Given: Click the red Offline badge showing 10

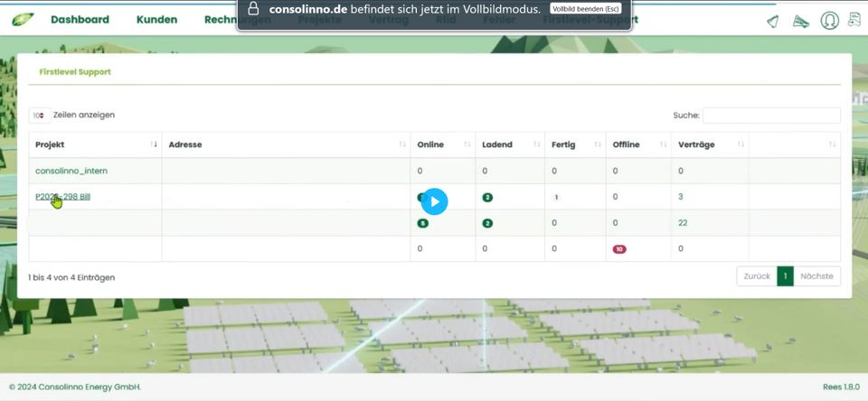Looking at the screenshot, I should (x=619, y=249).
